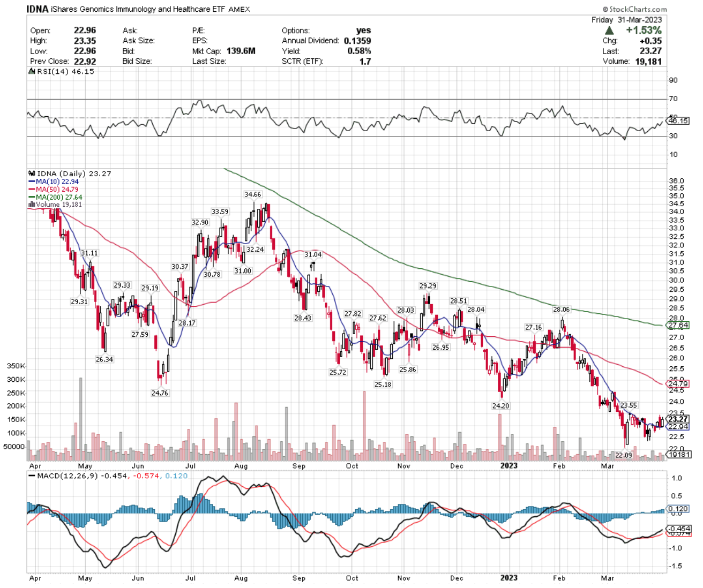Click the Volume value 19,181 in header
Image resolution: width=703 pixels, height=588 pixels.
647,61
